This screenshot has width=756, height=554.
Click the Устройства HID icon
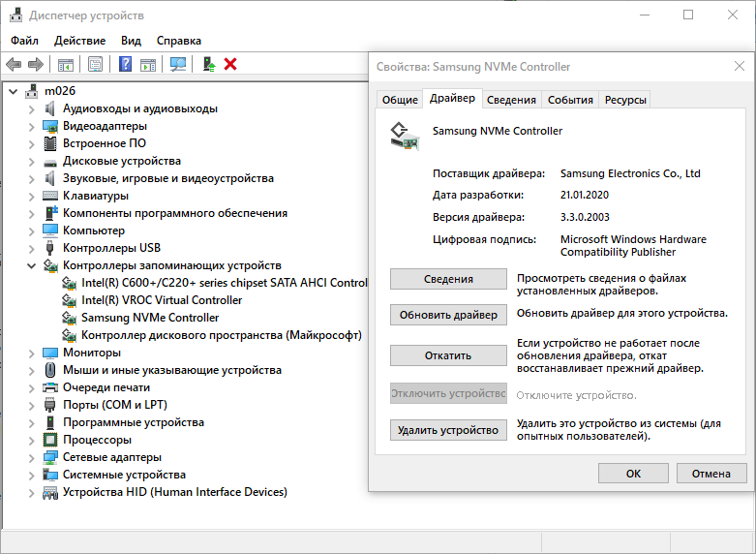click(50, 492)
